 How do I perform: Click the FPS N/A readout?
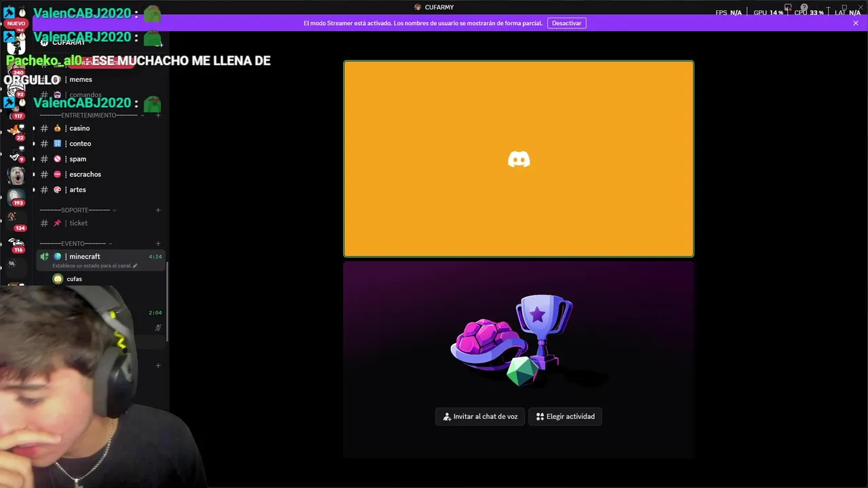pyautogui.click(x=728, y=12)
